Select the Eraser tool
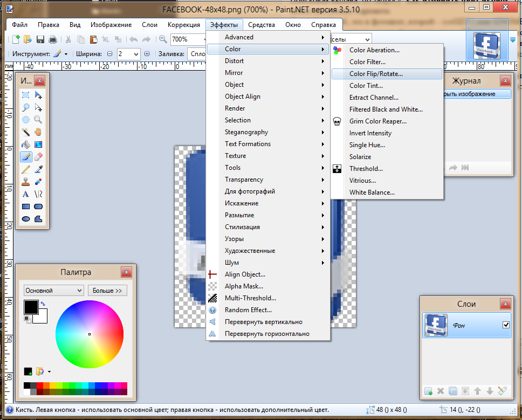The width and height of the screenshot is (522, 420). tap(38, 157)
